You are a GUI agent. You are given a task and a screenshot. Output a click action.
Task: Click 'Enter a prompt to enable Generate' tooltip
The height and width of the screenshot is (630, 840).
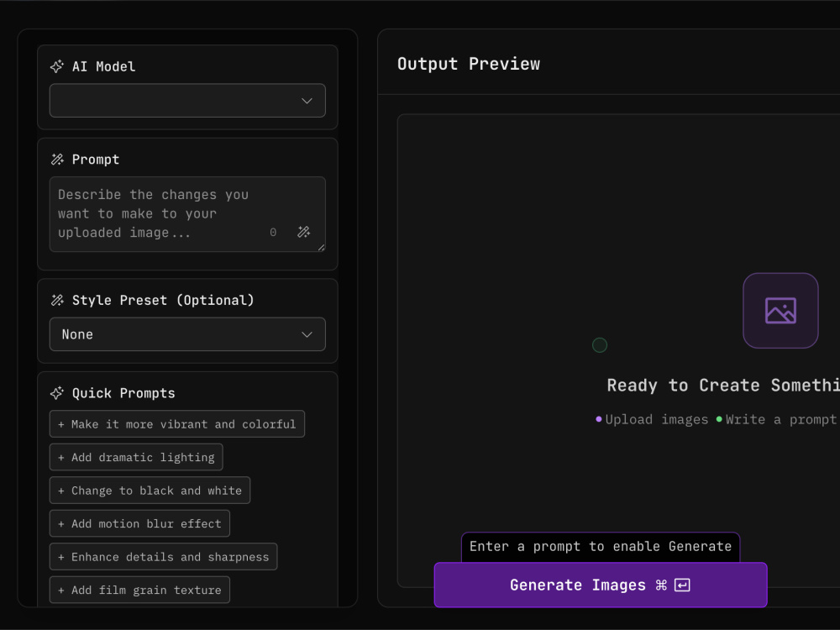point(601,547)
